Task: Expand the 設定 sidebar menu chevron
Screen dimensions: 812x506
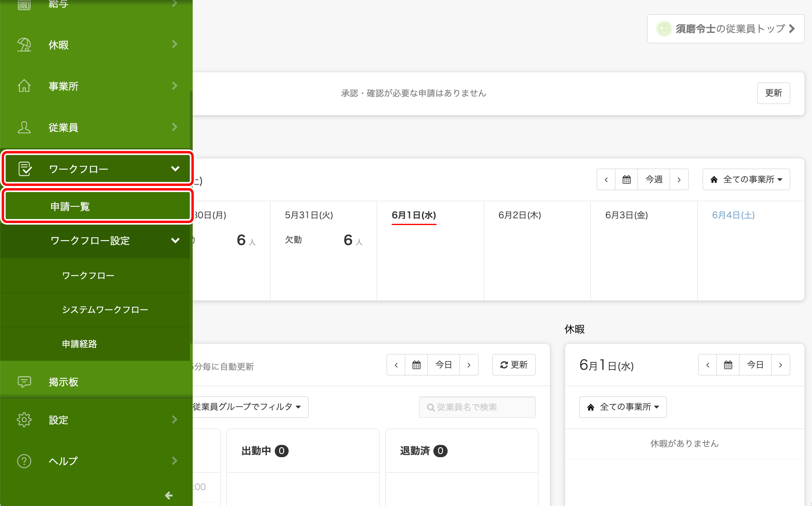Action: (x=174, y=419)
